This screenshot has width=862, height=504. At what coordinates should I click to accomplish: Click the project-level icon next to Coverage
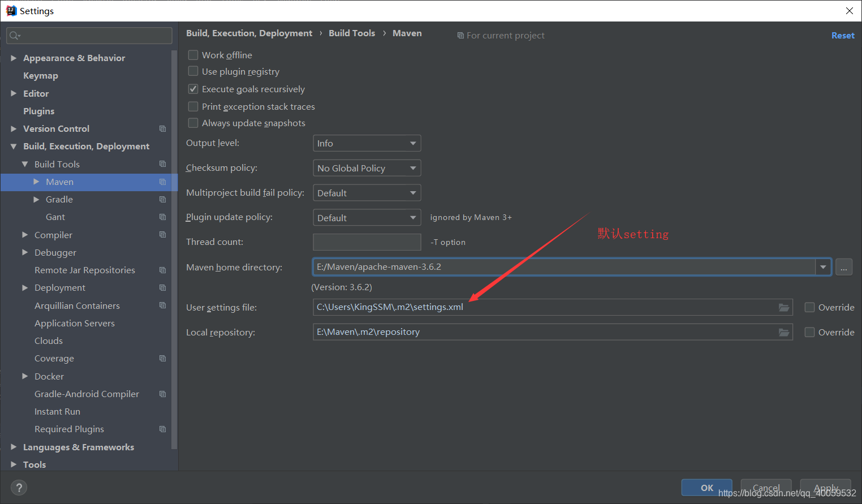tap(162, 359)
